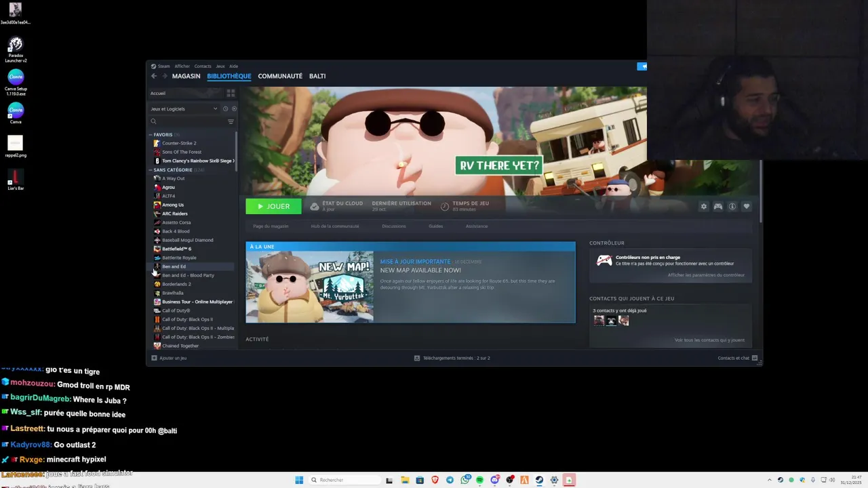This screenshot has height=488, width=868.
Task: Click Voir tous les contacts qui y jouent
Action: coord(709,340)
